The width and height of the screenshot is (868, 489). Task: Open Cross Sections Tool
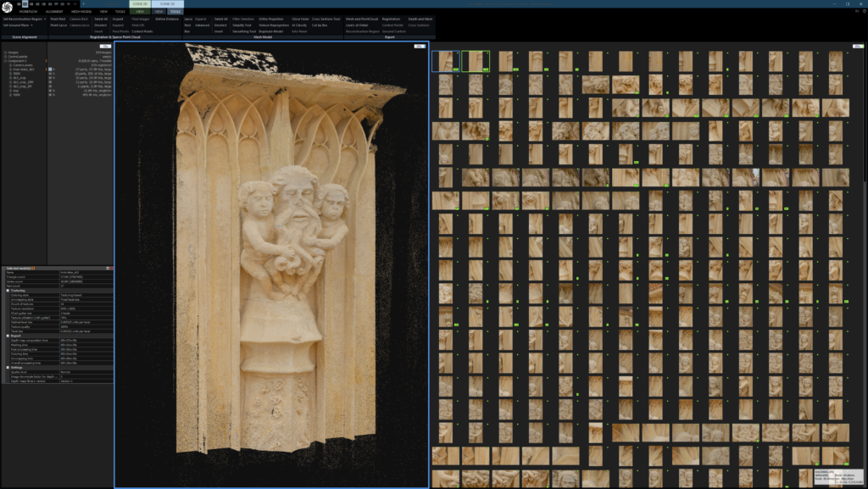326,19
